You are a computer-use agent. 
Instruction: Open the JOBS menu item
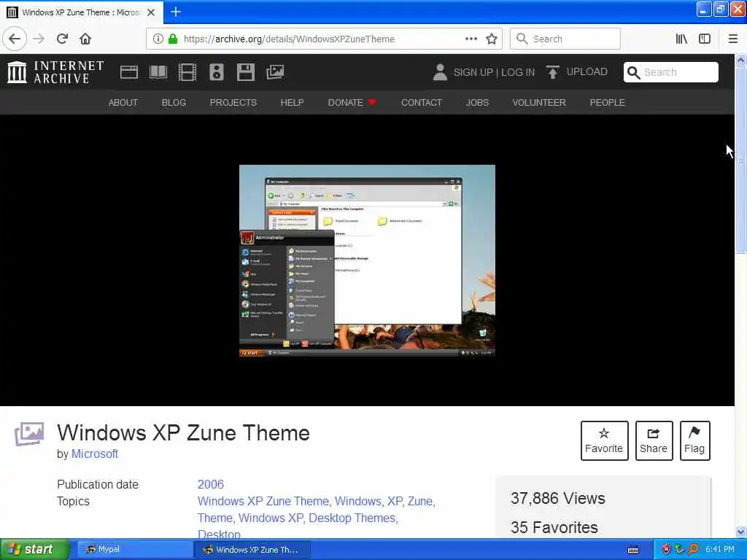[477, 102]
